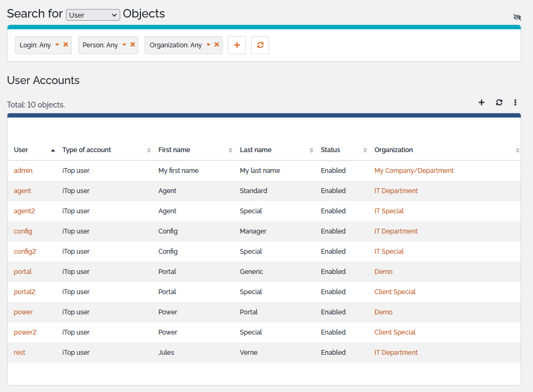The width and height of the screenshot is (533, 392).
Task: Add a new search criterion with plus button
Action: tap(237, 45)
